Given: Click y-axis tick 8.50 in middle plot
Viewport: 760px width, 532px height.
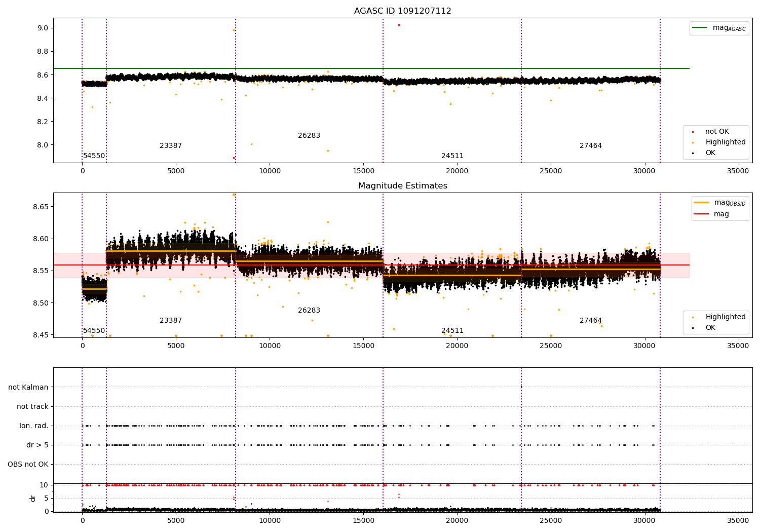Looking at the screenshot, I should pos(41,303).
